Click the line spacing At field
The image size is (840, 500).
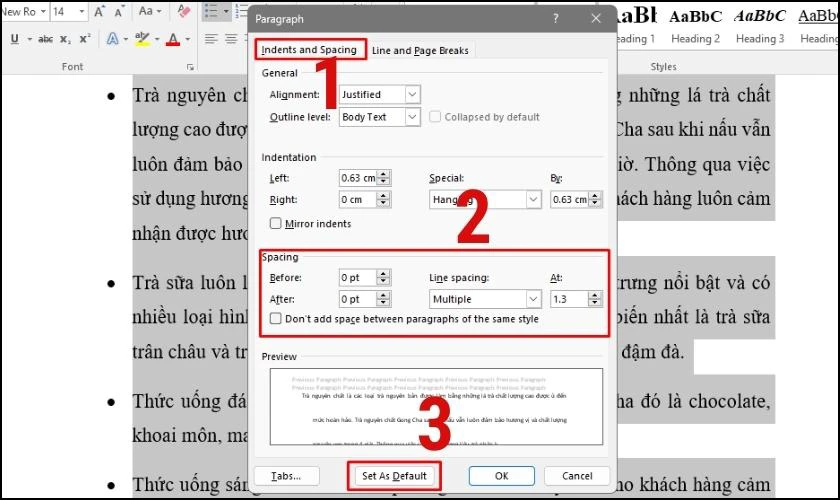(x=570, y=299)
